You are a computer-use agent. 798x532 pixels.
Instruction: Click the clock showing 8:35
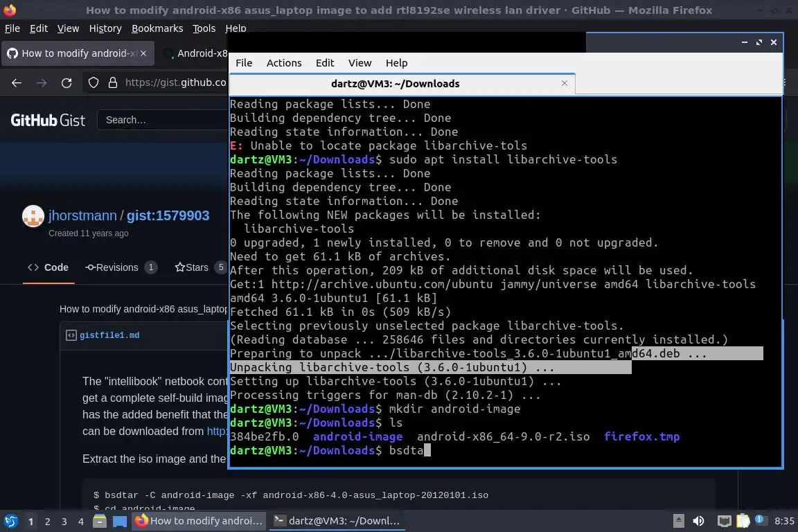coord(784,521)
